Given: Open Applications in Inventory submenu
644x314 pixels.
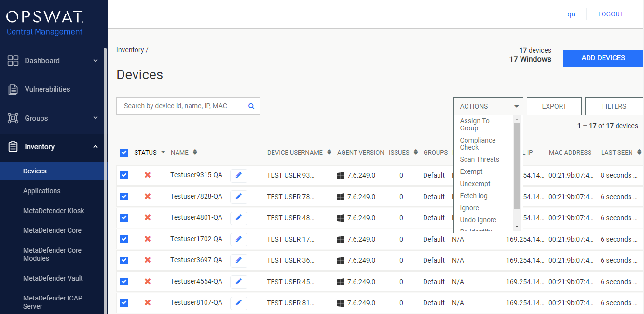Looking at the screenshot, I should [42, 191].
